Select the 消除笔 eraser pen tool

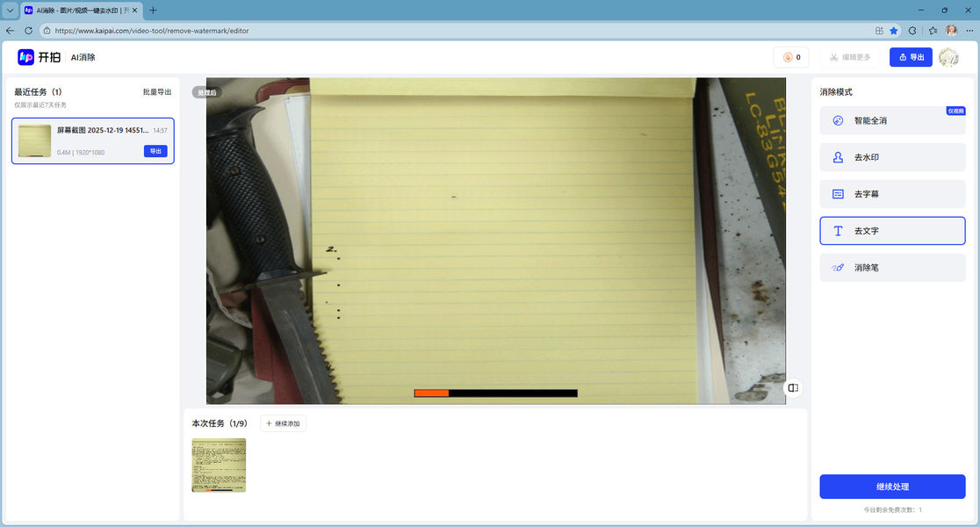pyautogui.click(x=892, y=267)
